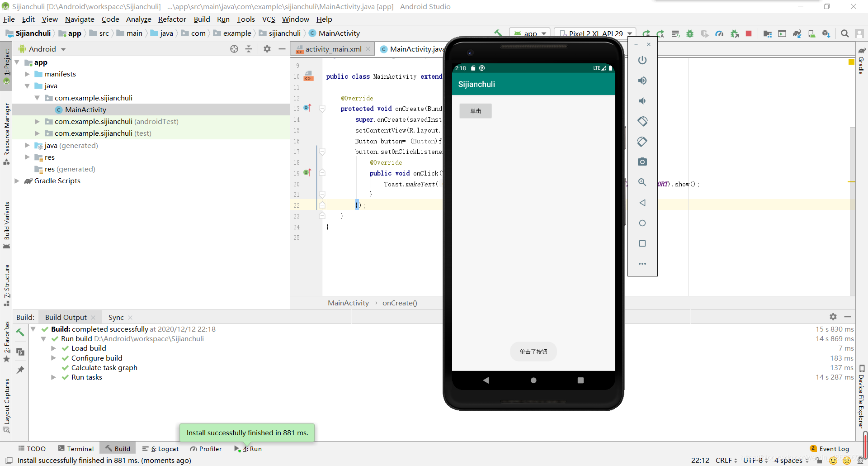868x466 pixels.
Task: Rotate the emulator right
Action: [642, 142]
